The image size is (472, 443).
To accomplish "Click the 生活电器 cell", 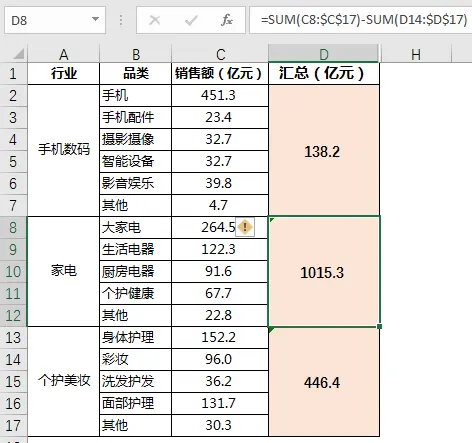I will (x=136, y=249).
